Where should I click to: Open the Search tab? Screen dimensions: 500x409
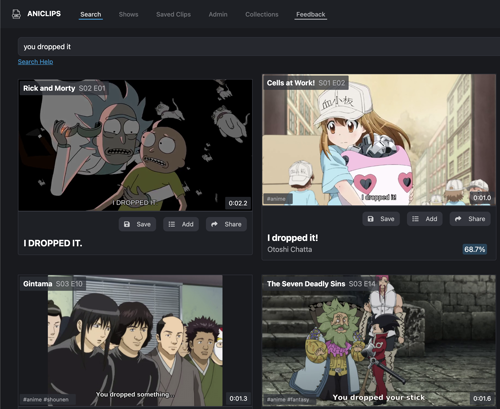tap(91, 14)
